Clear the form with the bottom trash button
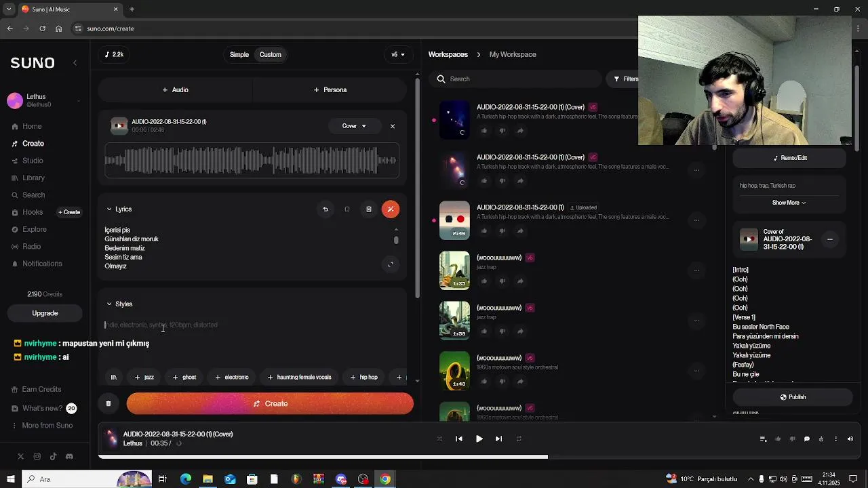 pos(108,404)
